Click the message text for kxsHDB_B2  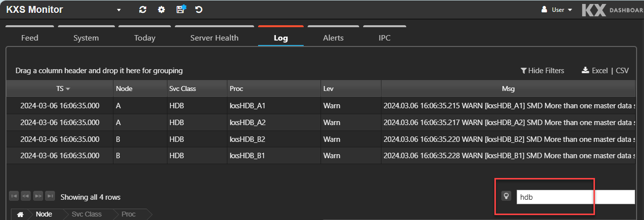coord(509,139)
